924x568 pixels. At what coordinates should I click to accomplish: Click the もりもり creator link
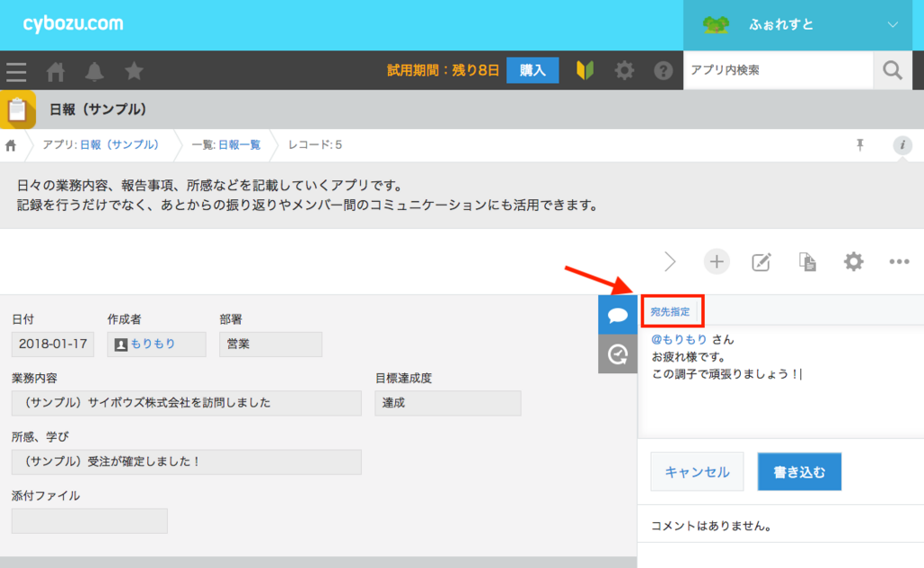point(152,344)
